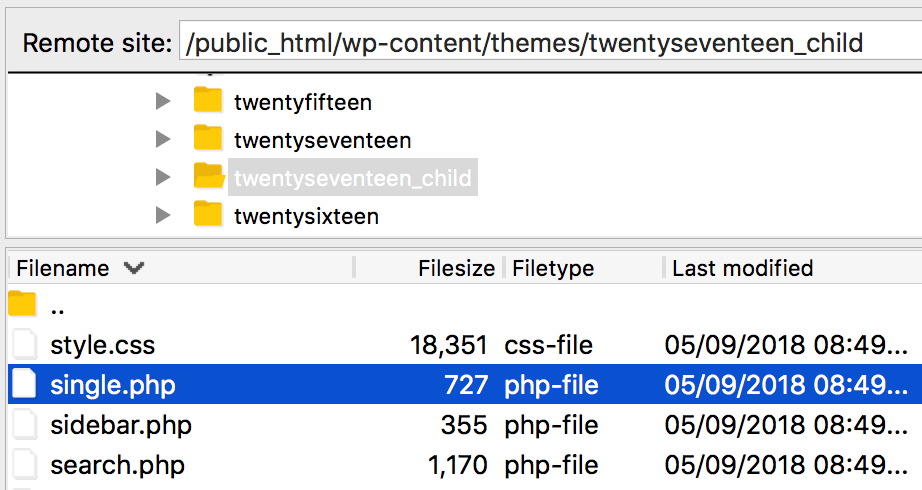The image size is (922, 490).
Task: Click the style.css file icon
Action: [23, 345]
